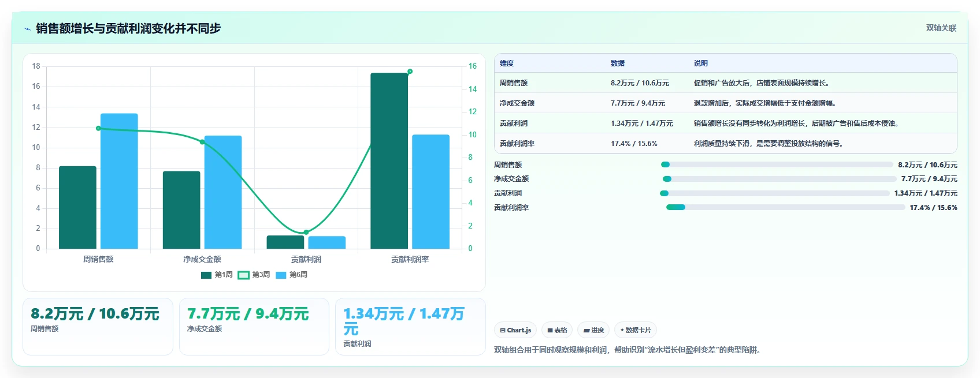Image resolution: width=980 pixels, height=378 pixels.
Task: Click the 维度 table column header
Action: coord(507,63)
